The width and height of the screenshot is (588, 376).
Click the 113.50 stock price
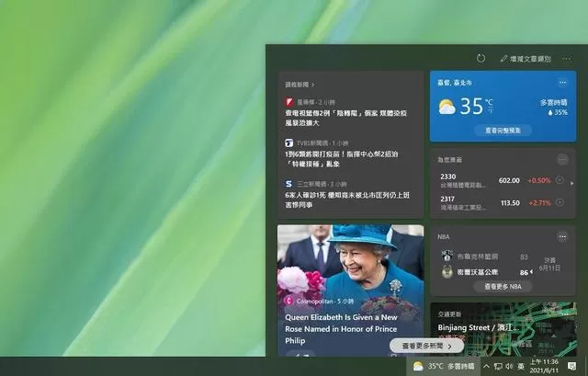pyautogui.click(x=510, y=203)
